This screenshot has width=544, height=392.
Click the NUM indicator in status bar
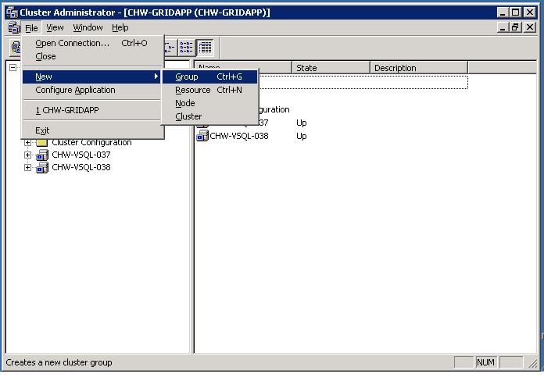tap(485, 362)
